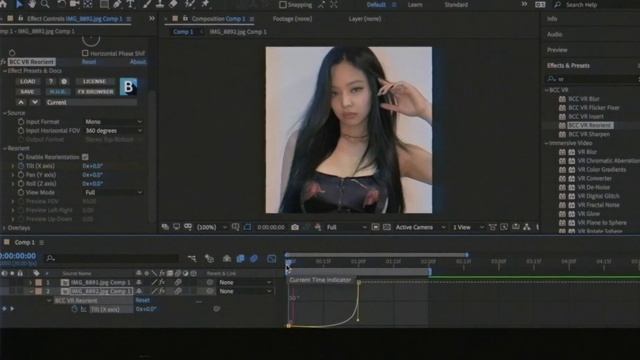Click the timeline current time indicator
640x360 pixels.
288,263
